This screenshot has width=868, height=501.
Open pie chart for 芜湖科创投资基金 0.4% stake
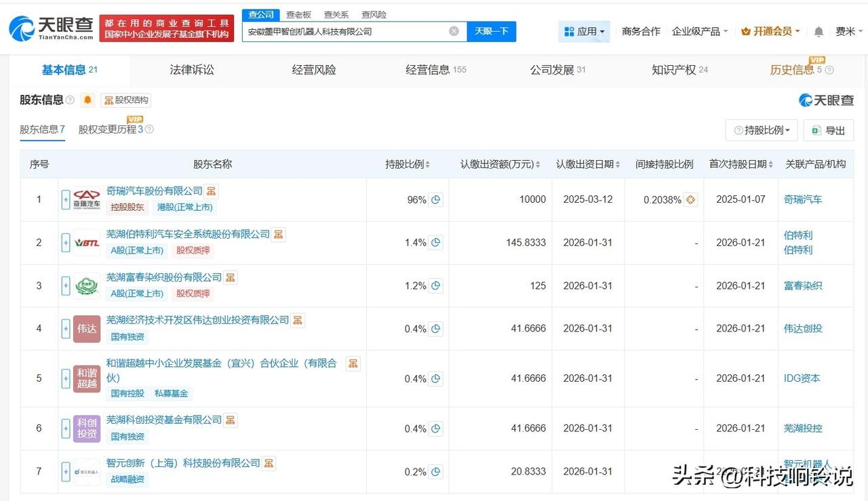(x=436, y=428)
